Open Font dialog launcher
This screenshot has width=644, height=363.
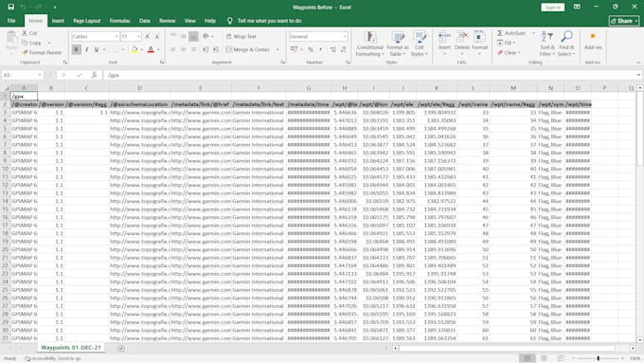[162, 62]
